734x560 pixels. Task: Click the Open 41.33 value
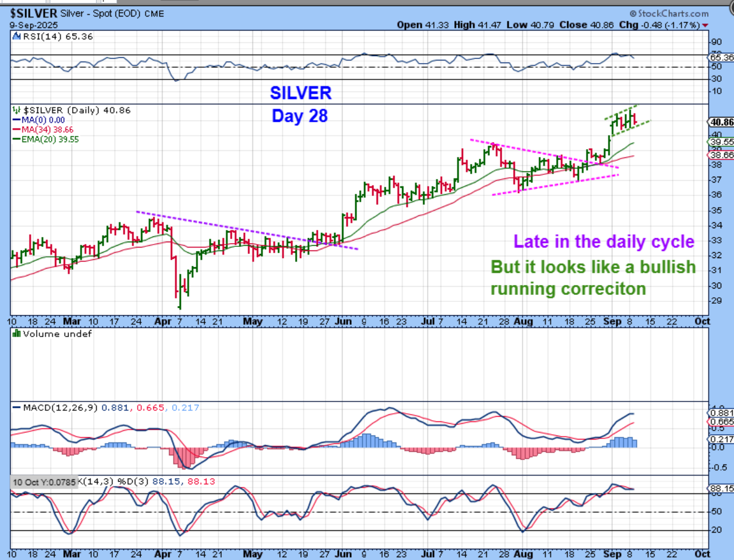point(423,25)
